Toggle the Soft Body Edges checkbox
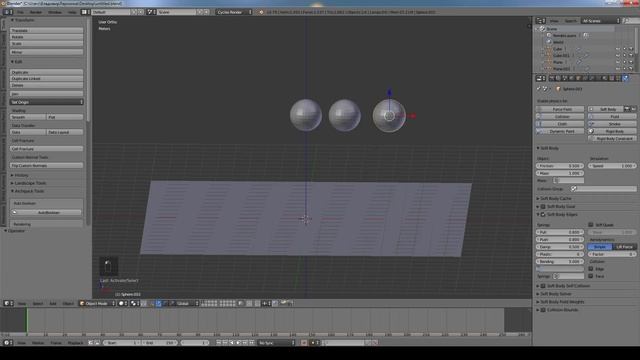Viewport: 640px width, 360px height. pyautogui.click(x=543, y=214)
